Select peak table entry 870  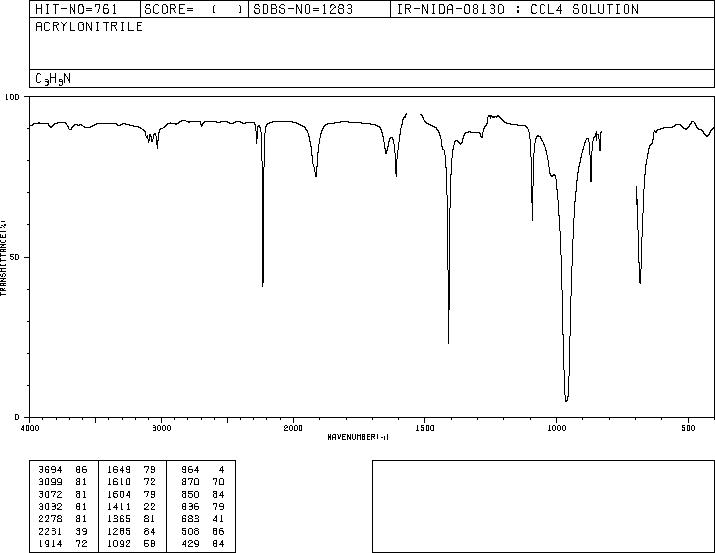(x=191, y=482)
